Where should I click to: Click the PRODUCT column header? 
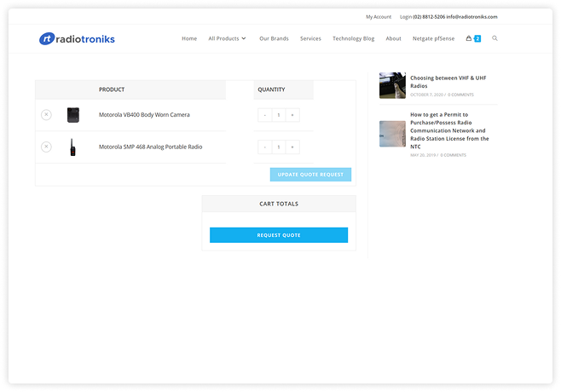[112, 89]
